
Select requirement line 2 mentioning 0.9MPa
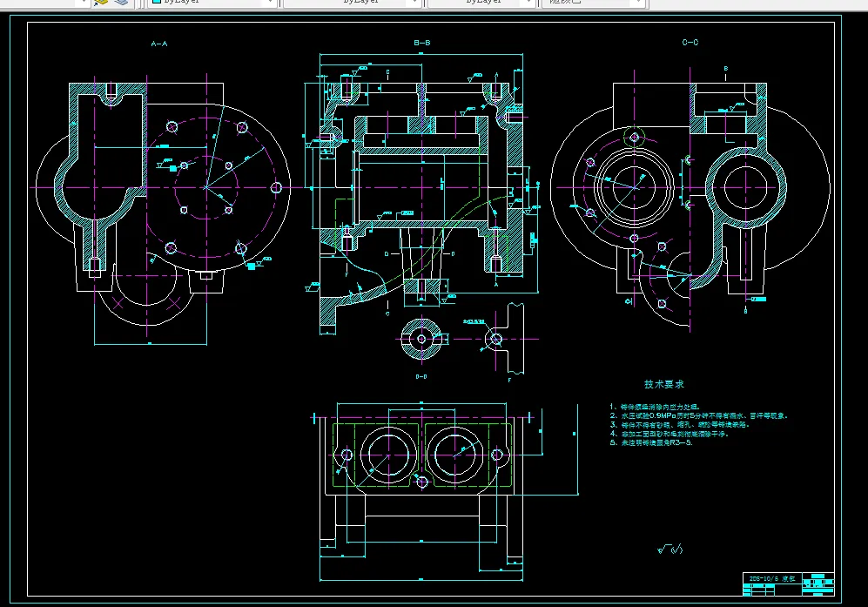[698, 415]
